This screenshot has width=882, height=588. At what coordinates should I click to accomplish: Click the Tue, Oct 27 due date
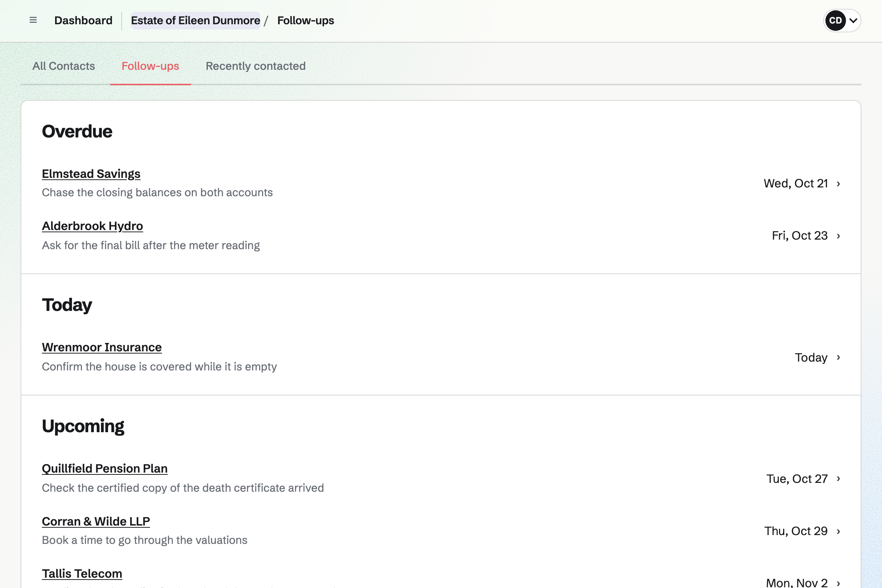click(x=797, y=479)
